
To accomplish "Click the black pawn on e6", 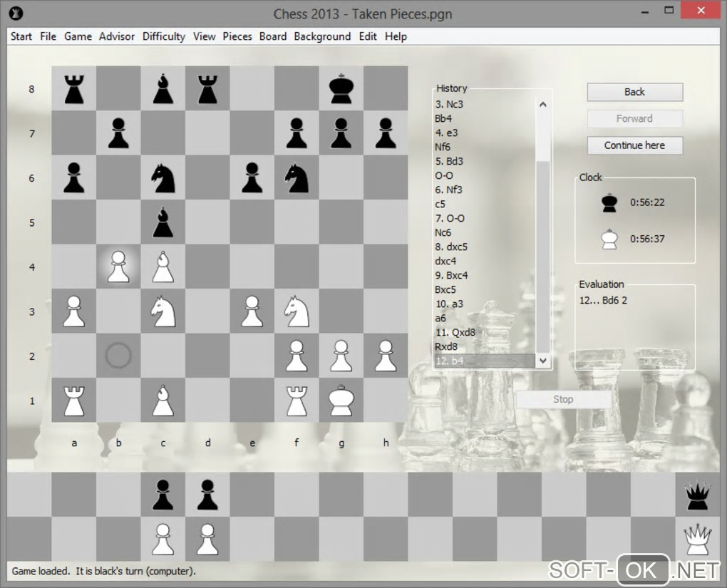I will point(252,177).
